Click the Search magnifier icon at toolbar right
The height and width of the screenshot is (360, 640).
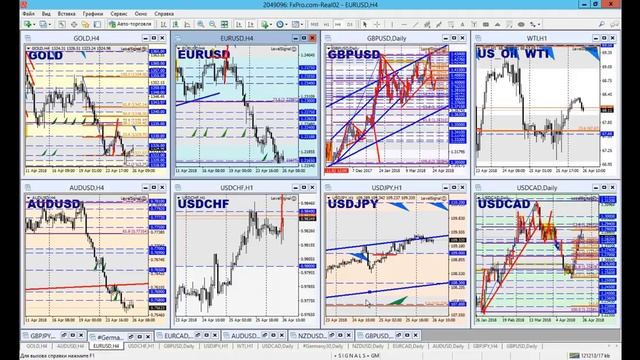pos(602,24)
